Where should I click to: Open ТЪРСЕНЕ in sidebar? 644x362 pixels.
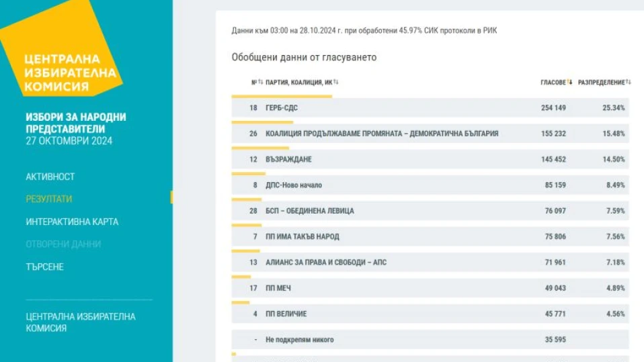tap(45, 267)
